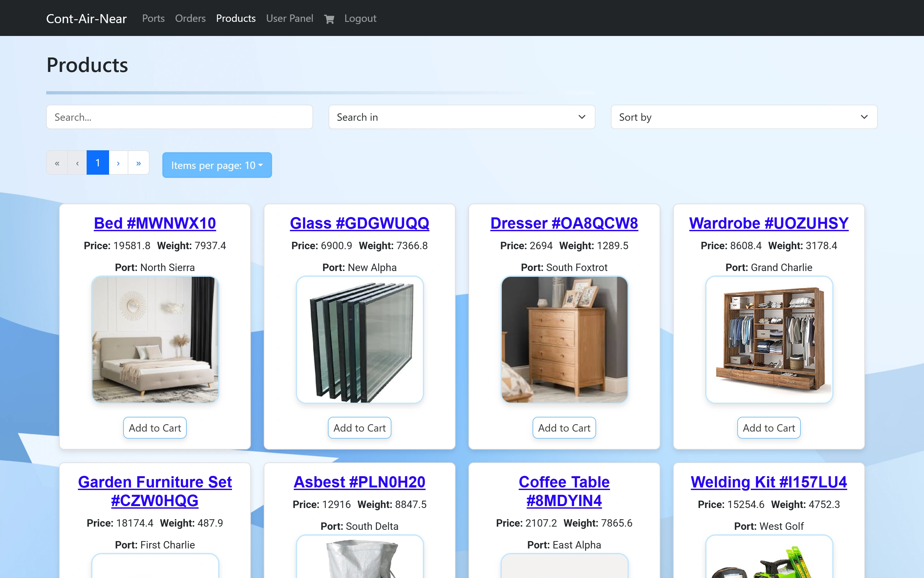The width and height of the screenshot is (924, 578).
Task: Open the Glass #GDGWUQQ product link
Action: (359, 223)
